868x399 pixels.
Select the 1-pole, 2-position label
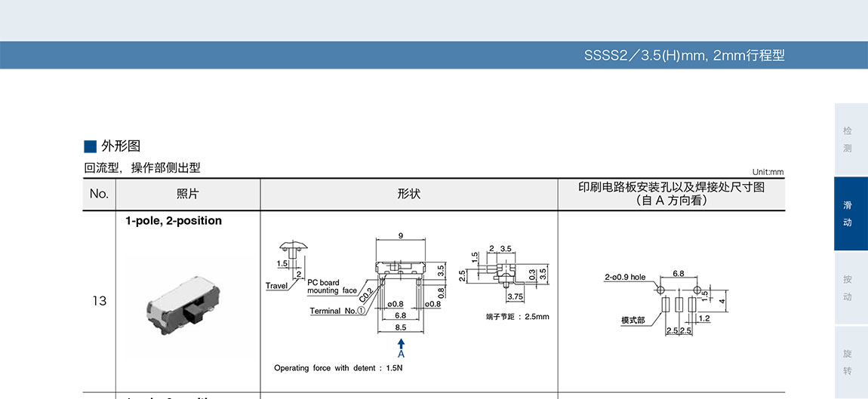[174, 221]
